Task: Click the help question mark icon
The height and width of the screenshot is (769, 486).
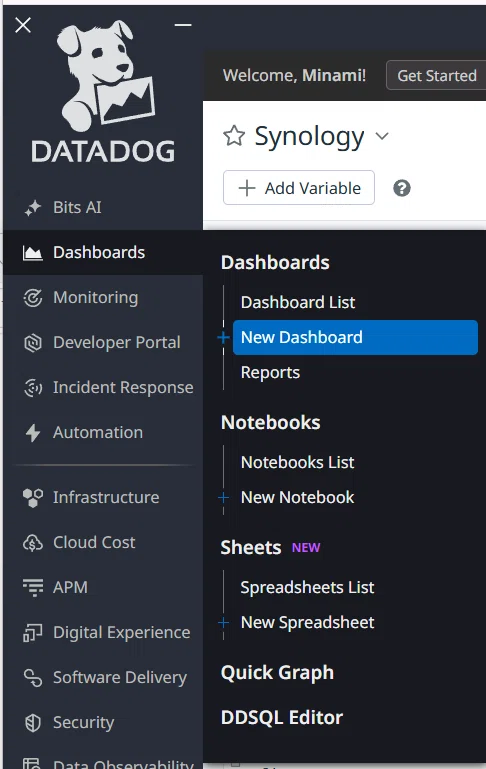Action: (402, 188)
